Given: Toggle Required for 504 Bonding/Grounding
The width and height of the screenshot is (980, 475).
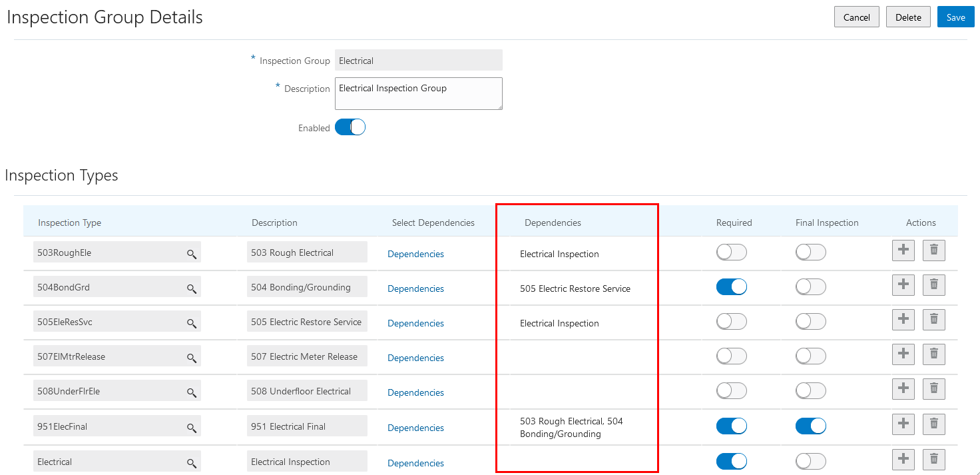Looking at the screenshot, I should 731,287.
